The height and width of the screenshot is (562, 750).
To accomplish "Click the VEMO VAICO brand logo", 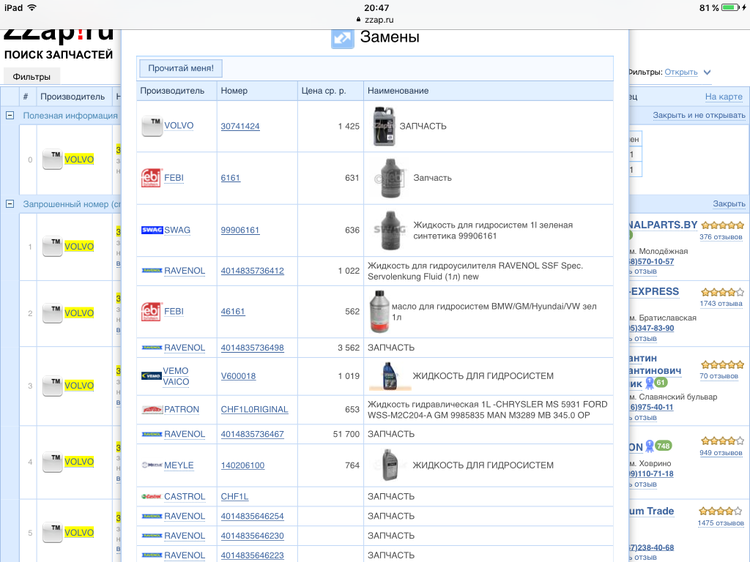I will pos(151,376).
